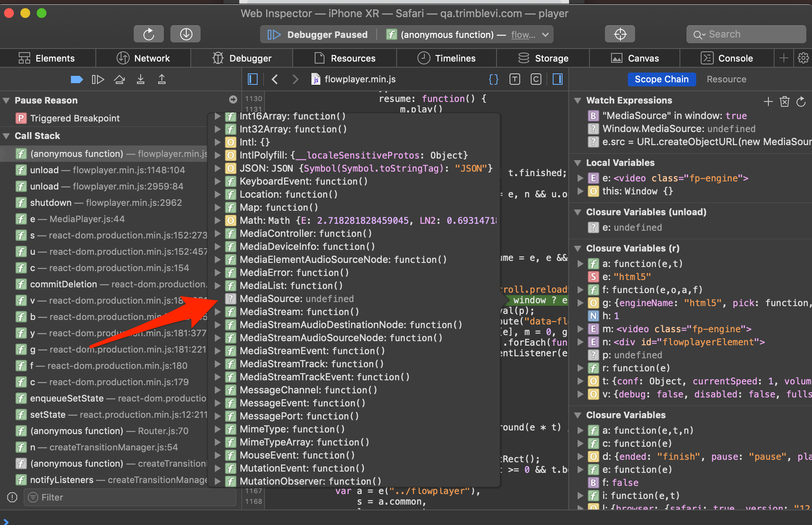Open the 'flow...' file dropdown near anonymous function
Viewport: 812px width, 525px height.
click(x=530, y=34)
